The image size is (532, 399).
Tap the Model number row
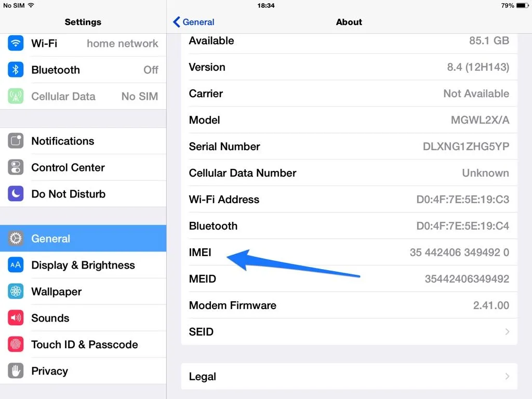point(349,121)
